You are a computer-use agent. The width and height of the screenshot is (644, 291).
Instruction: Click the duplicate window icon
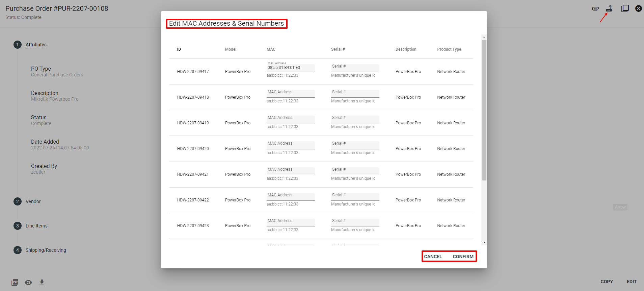(x=625, y=8)
